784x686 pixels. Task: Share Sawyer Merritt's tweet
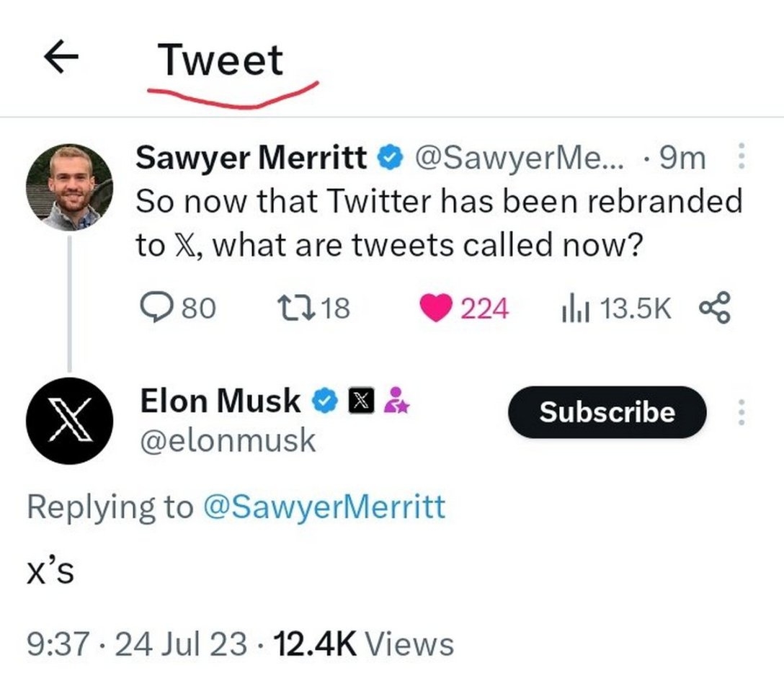pos(715,308)
